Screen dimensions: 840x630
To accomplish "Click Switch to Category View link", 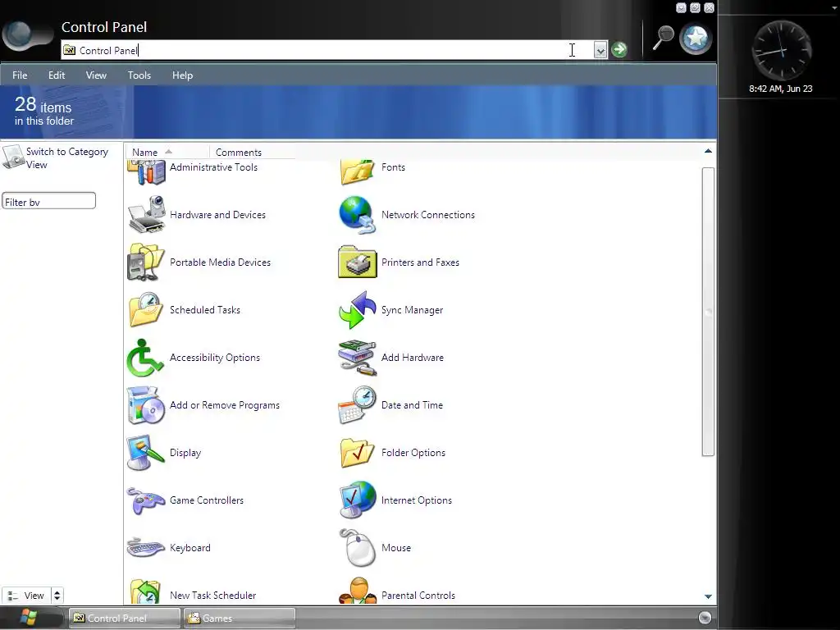I will (67, 158).
